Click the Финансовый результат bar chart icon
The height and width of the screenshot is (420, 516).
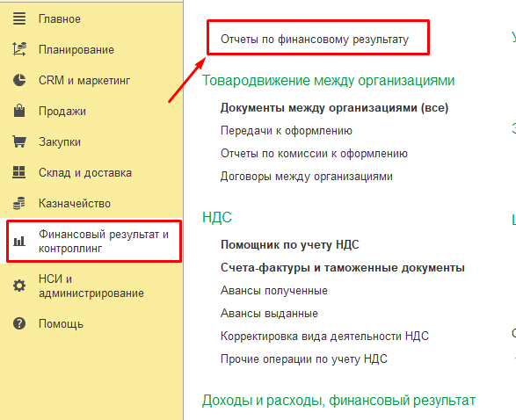pos(19,241)
